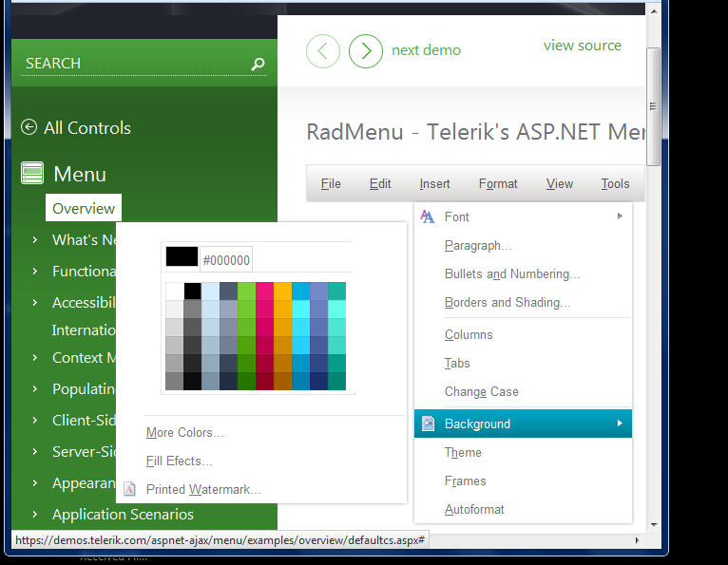Image resolution: width=728 pixels, height=565 pixels.
Task: Pick the white color swatch
Action: coord(175,291)
